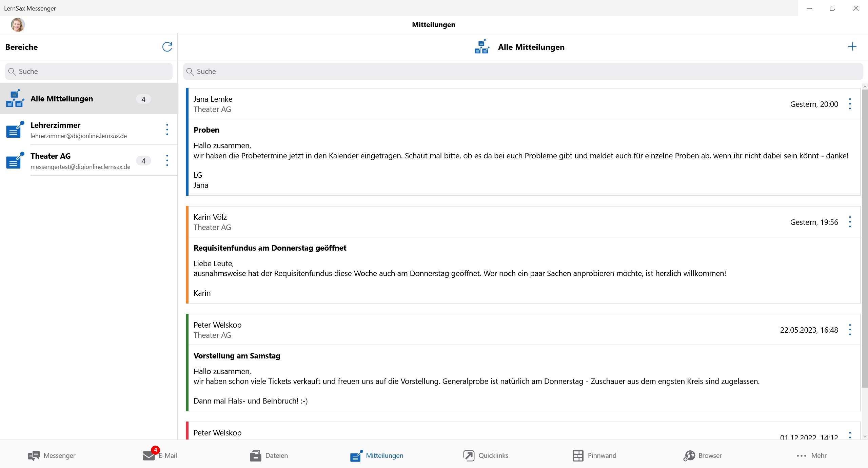Launch the Browser section

[703, 455]
